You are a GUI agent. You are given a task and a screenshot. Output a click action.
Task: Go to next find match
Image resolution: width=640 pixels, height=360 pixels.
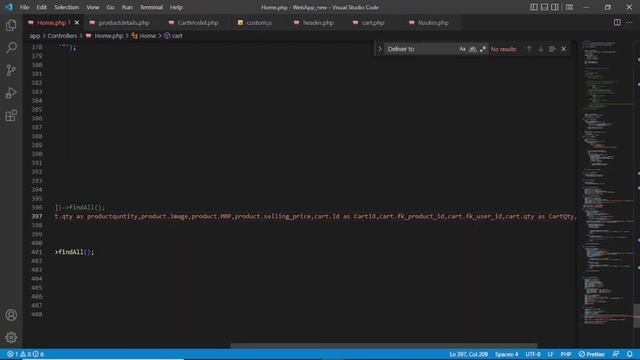(x=540, y=49)
